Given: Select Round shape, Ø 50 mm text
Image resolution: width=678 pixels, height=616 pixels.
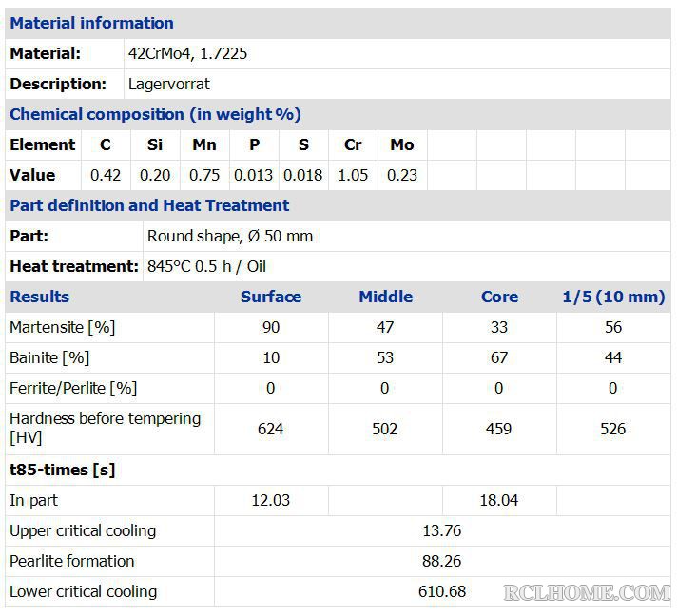Looking at the screenshot, I should [x=230, y=236].
